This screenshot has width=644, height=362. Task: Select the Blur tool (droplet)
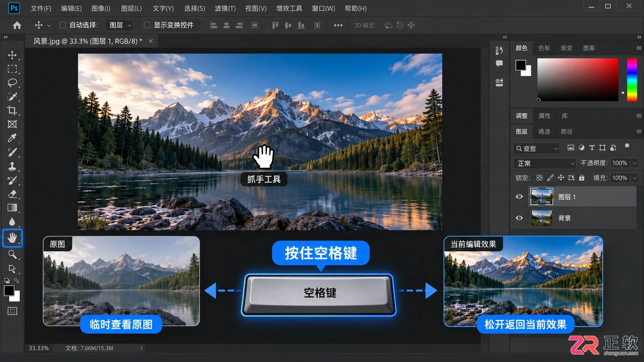12,222
